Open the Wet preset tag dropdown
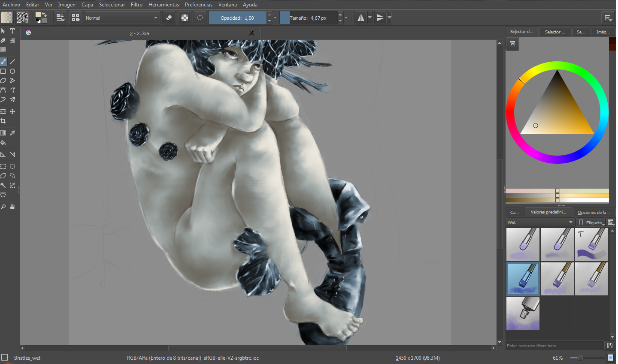The width and height of the screenshot is (618, 364). [540, 222]
